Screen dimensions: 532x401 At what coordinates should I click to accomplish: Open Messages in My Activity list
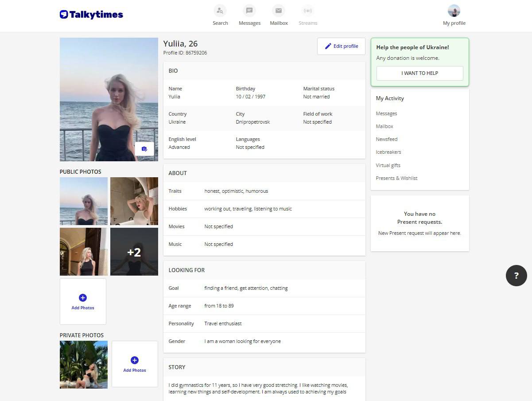[x=386, y=113]
